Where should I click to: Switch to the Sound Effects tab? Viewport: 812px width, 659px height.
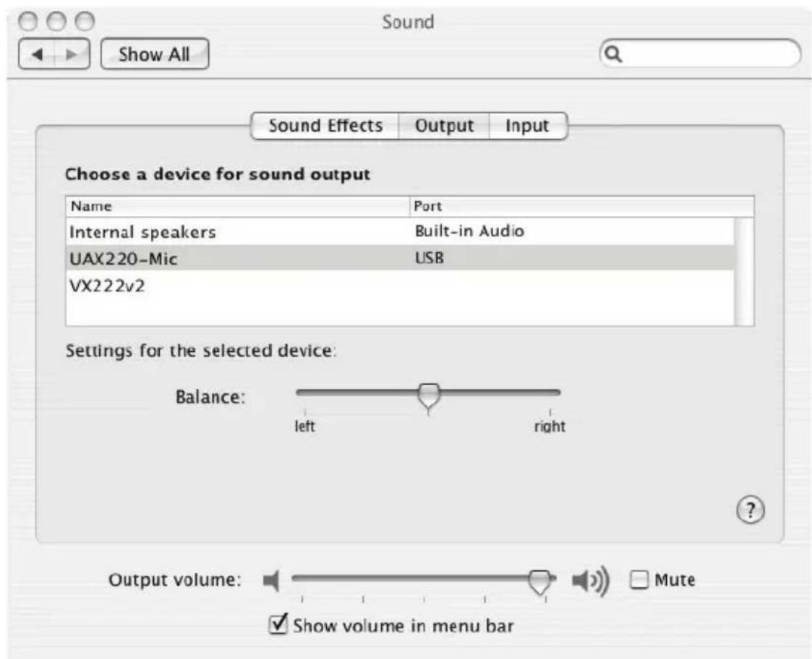coord(325,126)
